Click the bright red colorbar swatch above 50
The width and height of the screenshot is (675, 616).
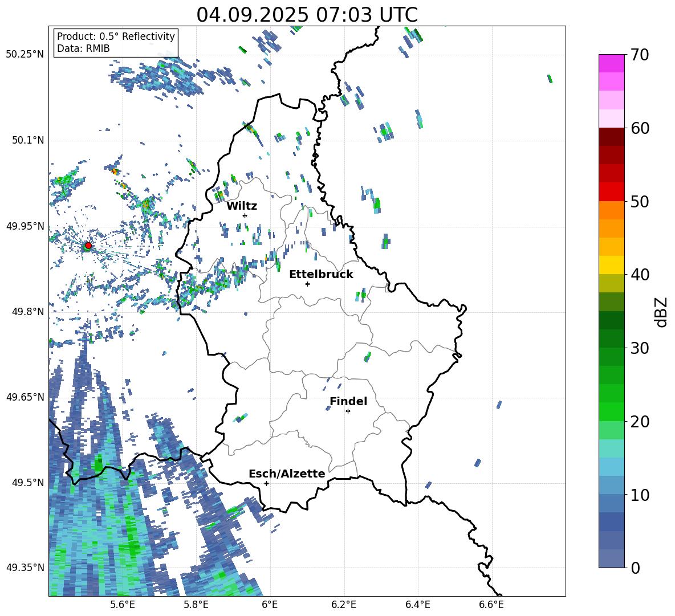(611, 192)
